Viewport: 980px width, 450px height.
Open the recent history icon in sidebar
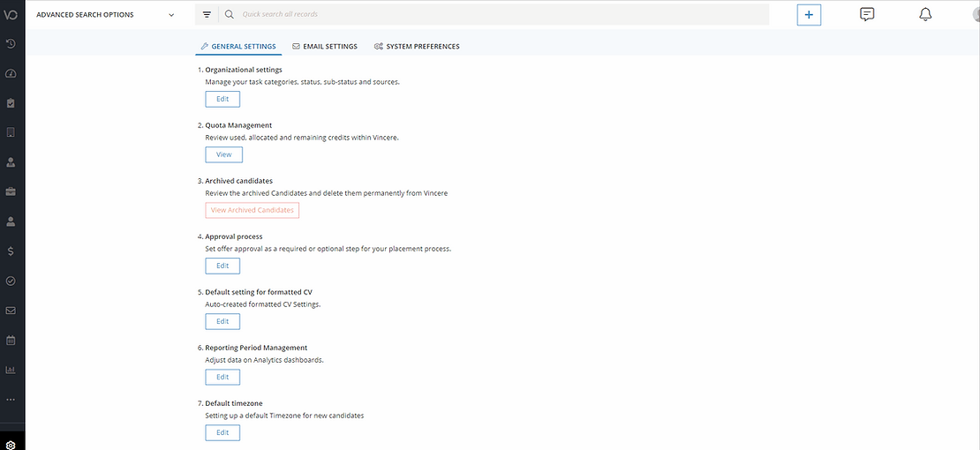[x=11, y=44]
